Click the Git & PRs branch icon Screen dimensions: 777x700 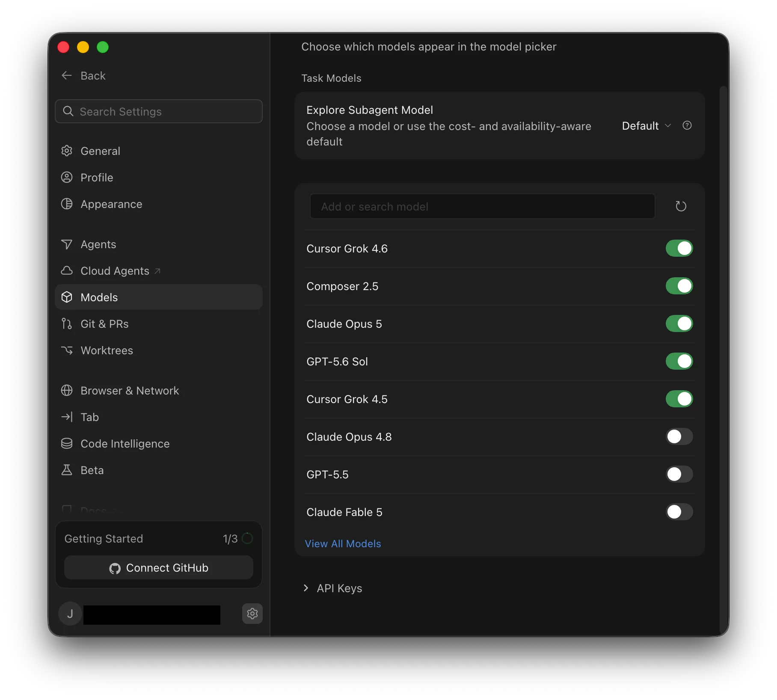[x=67, y=323]
